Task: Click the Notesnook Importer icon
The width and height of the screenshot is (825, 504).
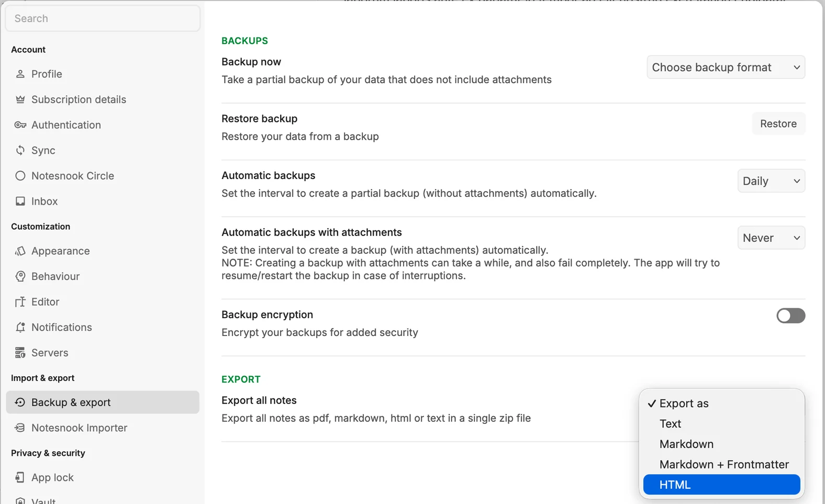Action: pyautogui.click(x=20, y=428)
